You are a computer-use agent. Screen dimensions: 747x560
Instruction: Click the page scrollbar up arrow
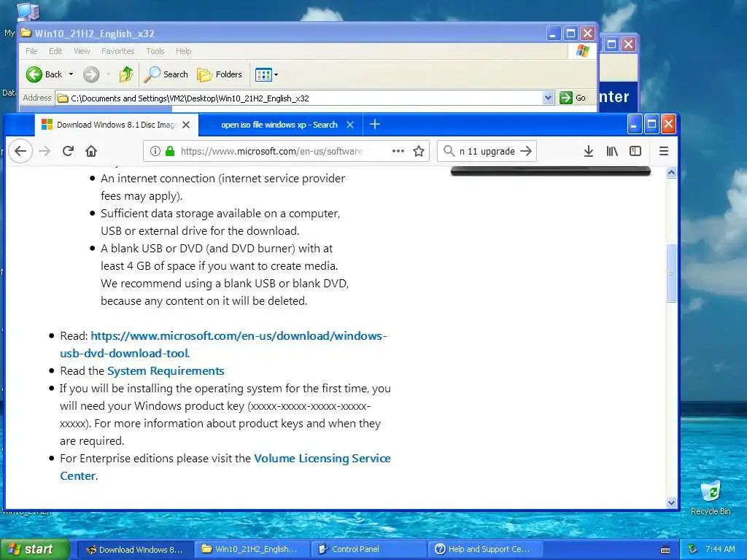pos(671,172)
